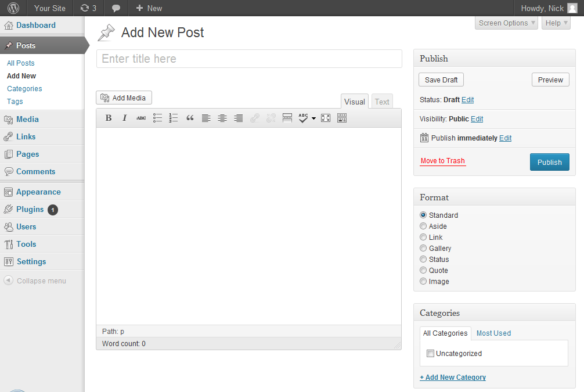Expand the Help dropdown

[x=556, y=23]
